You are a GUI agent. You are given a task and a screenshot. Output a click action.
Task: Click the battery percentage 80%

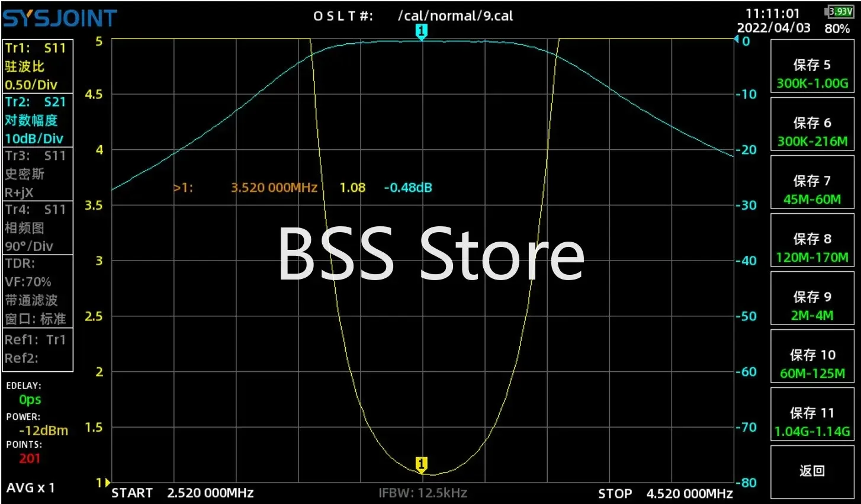pyautogui.click(x=837, y=28)
